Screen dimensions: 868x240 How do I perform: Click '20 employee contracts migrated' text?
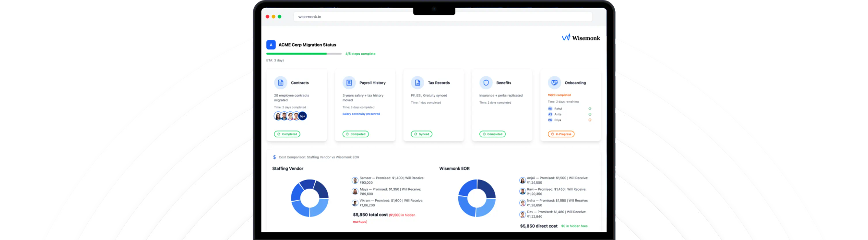tap(292, 98)
